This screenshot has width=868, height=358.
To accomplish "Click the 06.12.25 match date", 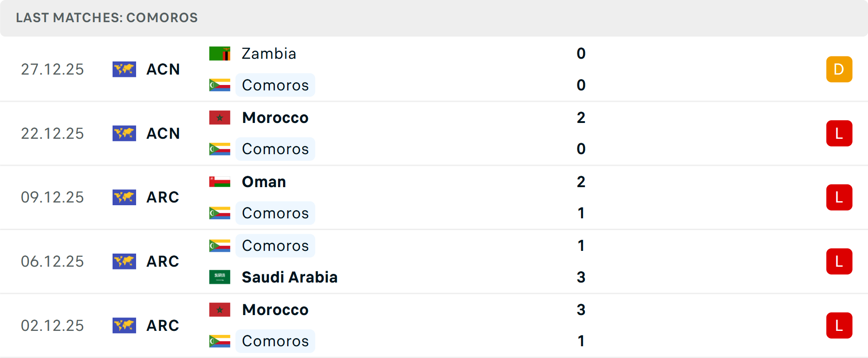I will point(52,261).
